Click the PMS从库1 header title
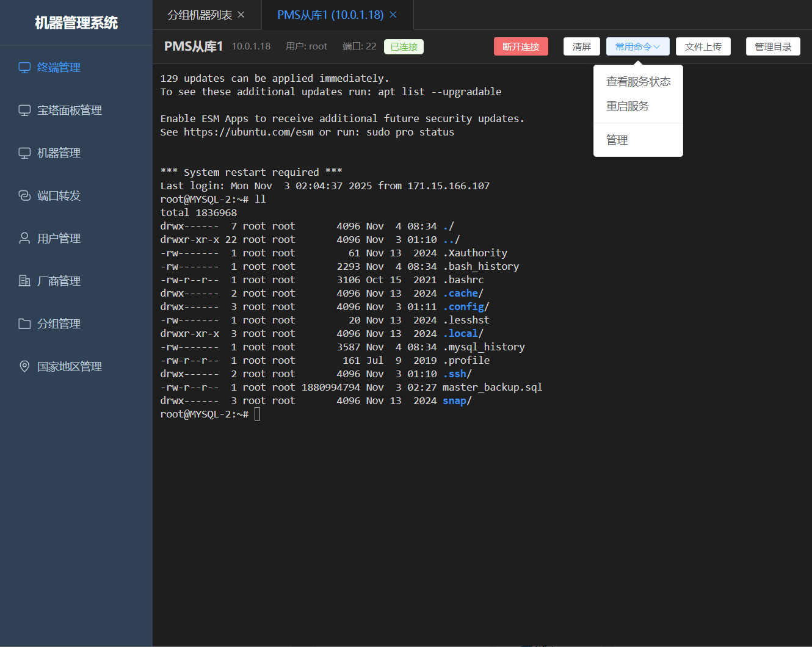Screen dimensions: 812x647 click(194, 46)
